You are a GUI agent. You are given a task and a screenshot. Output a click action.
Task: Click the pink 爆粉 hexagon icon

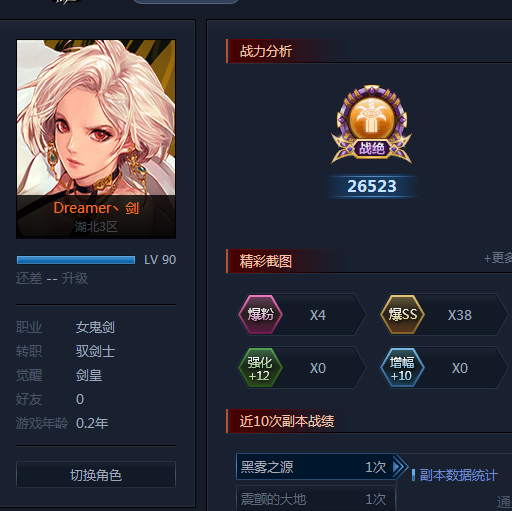pyautogui.click(x=260, y=314)
